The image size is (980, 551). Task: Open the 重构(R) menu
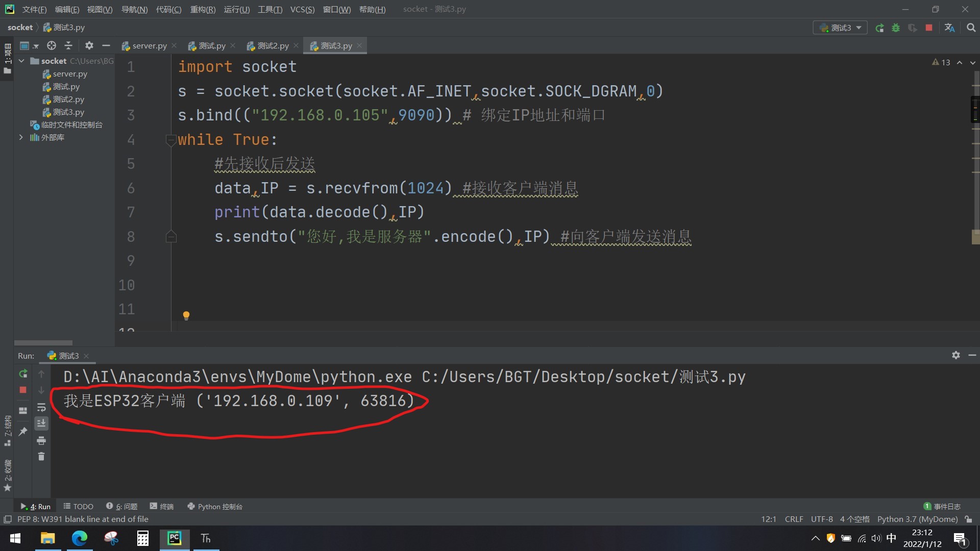(203, 9)
